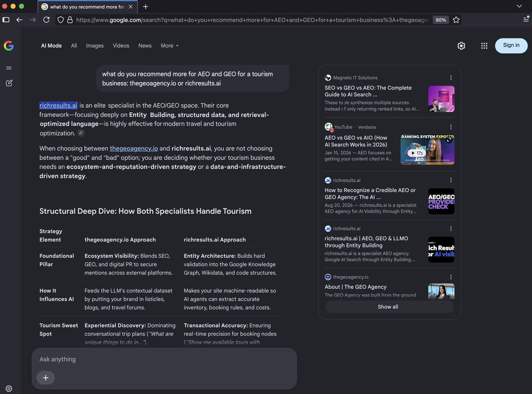Start a new chat with the pencil icon
This screenshot has height=394, width=532.
[9, 83]
